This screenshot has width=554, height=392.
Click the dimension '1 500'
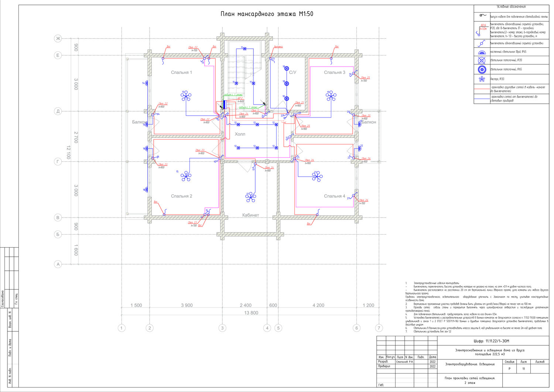[x=136, y=306]
